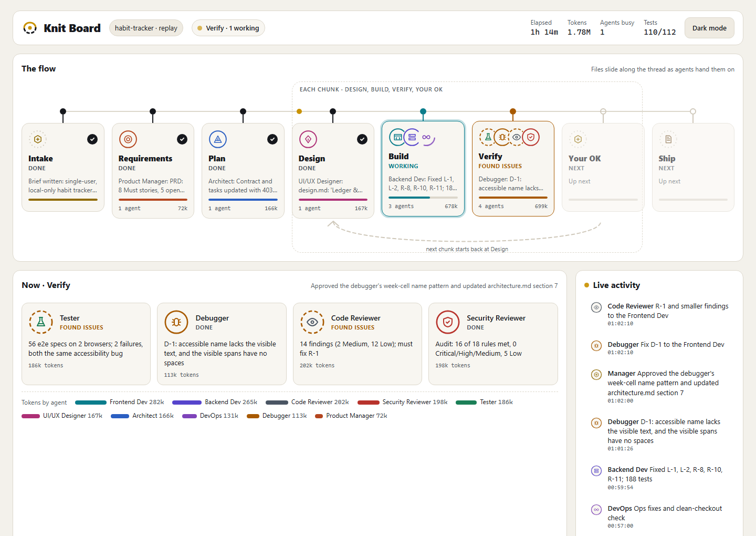This screenshot has height=536, width=756.
Task: Click Debugger Fix D-1 activity icon
Action: (596, 346)
